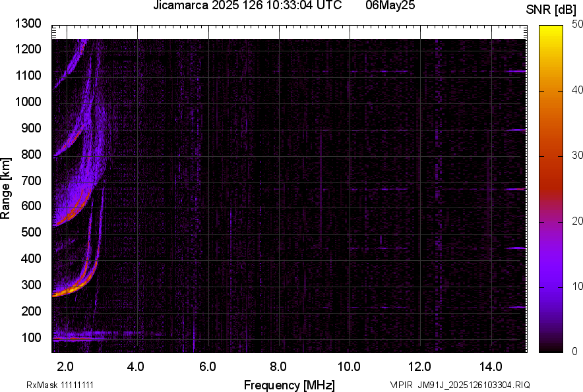
Task: Click the VIPIR JM91J filename label
Action: pyautogui.click(x=460, y=385)
